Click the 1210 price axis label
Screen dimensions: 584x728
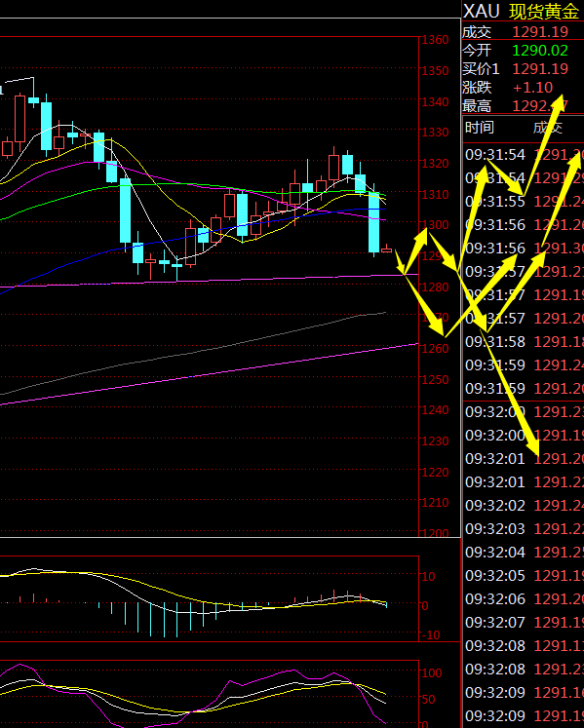436,502
